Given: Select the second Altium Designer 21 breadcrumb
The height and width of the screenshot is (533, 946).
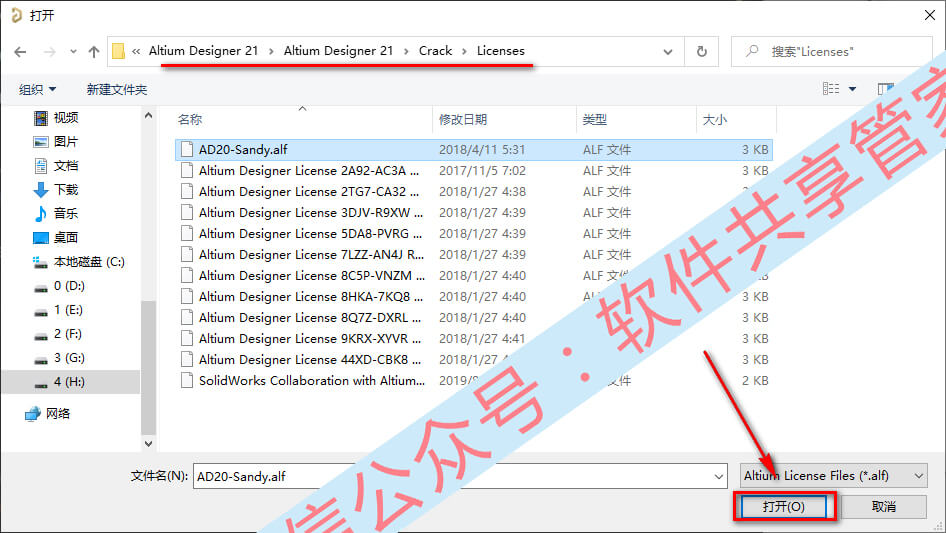Looking at the screenshot, I should (338, 51).
